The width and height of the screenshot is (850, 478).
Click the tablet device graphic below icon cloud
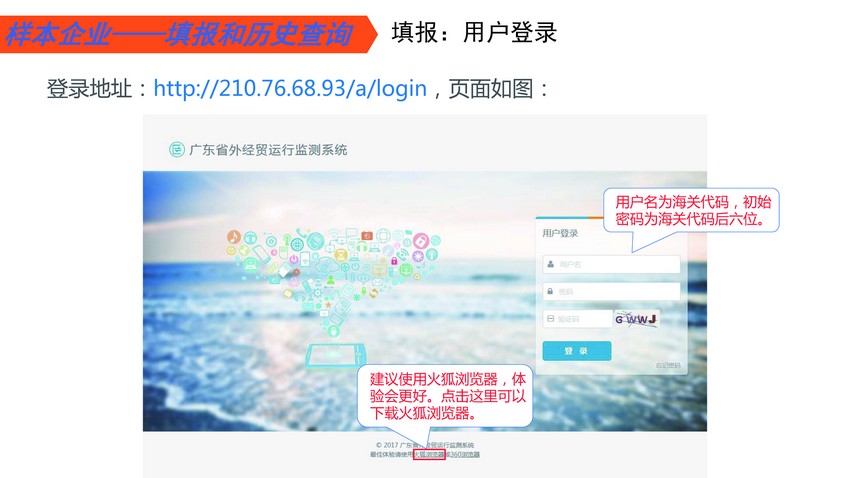click(336, 356)
